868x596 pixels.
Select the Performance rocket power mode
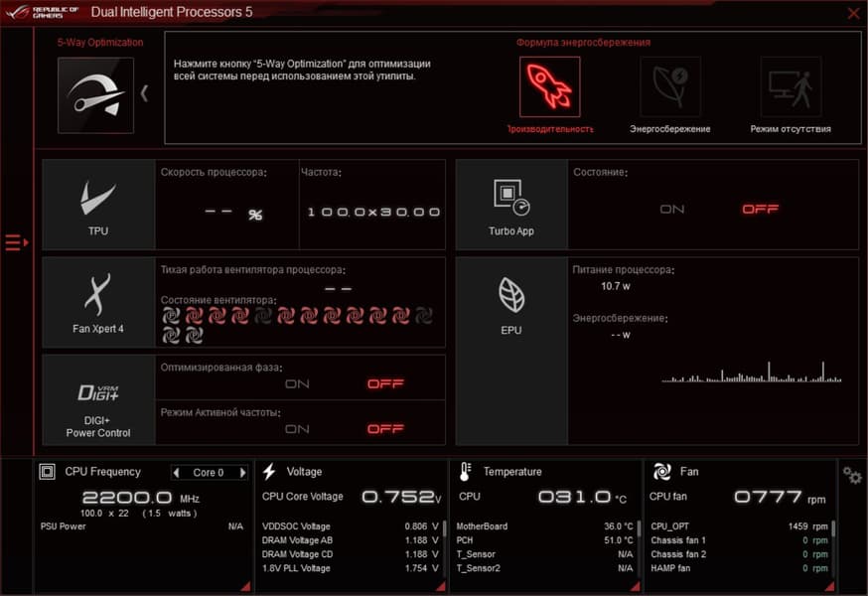(549, 87)
